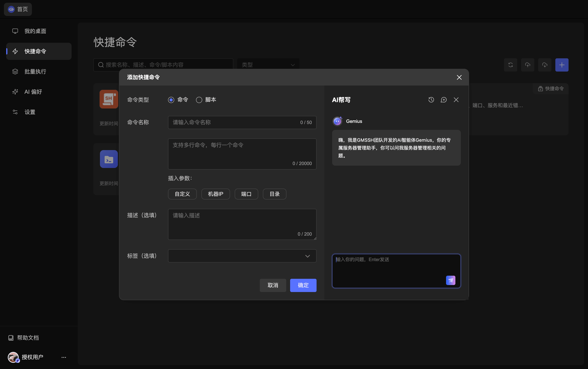The height and width of the screenshot is (369, 588).
Task: Open the 类型 filter dropdown
Action: click(268, 65)
